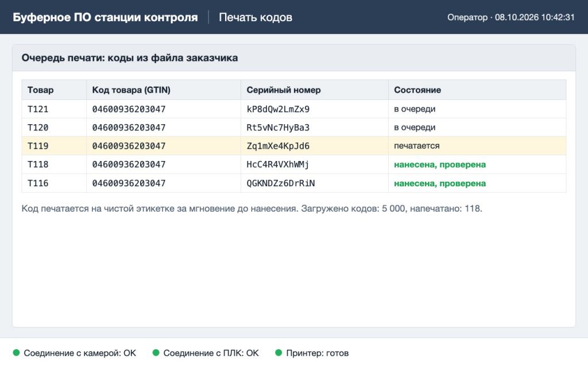This screenshot has width=588, height=368.
Task: Click the GTIN value in row T118
Action: 129,164
